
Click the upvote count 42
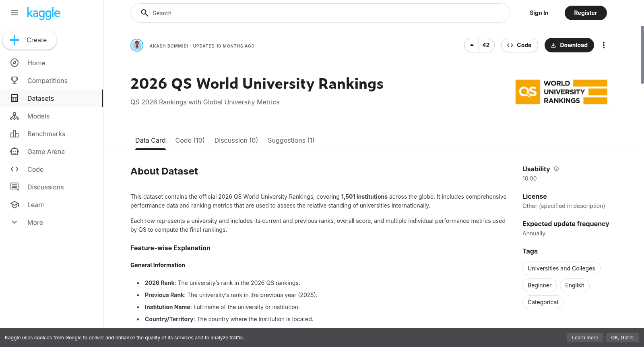(486, 45)
